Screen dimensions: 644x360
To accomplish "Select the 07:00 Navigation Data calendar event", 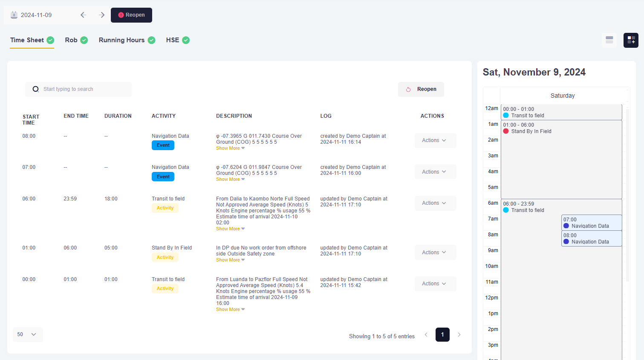I will pyautogui.click(x=591, y=223).
